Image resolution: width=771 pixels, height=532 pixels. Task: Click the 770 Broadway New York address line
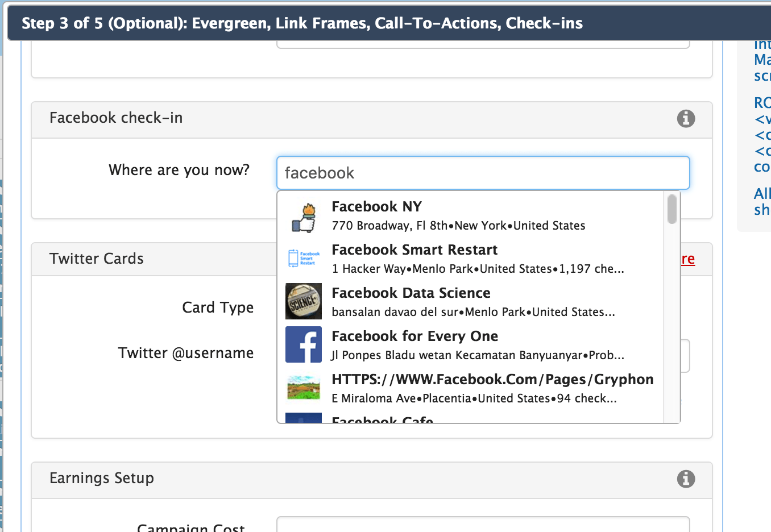click(458, 226)
